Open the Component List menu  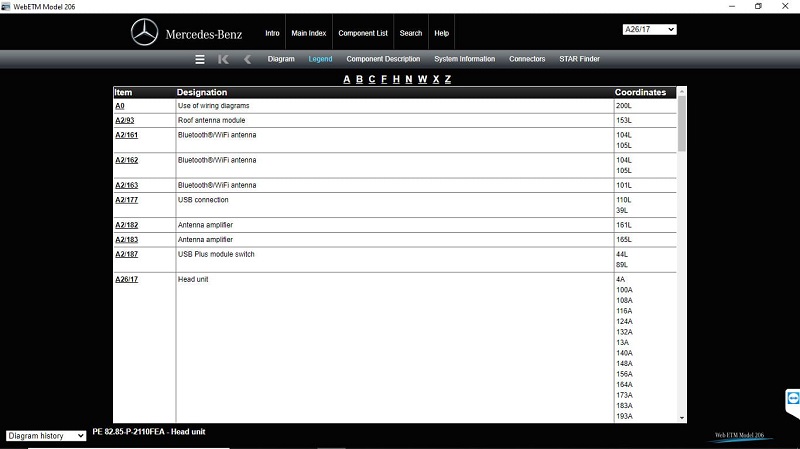(363, 33)
